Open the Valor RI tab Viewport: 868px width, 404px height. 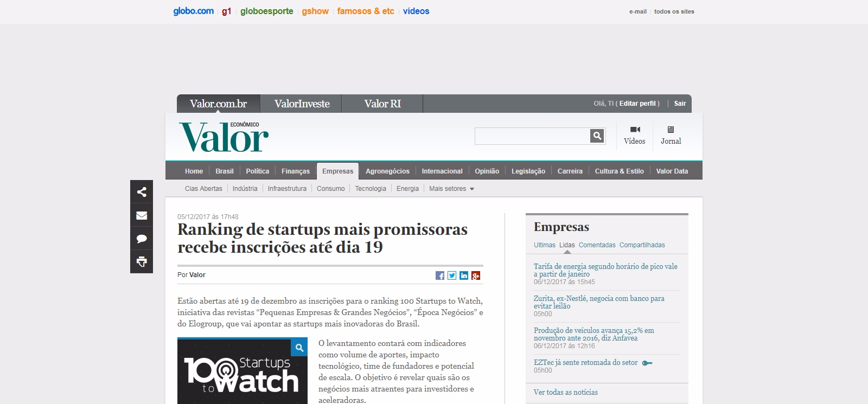382,104
